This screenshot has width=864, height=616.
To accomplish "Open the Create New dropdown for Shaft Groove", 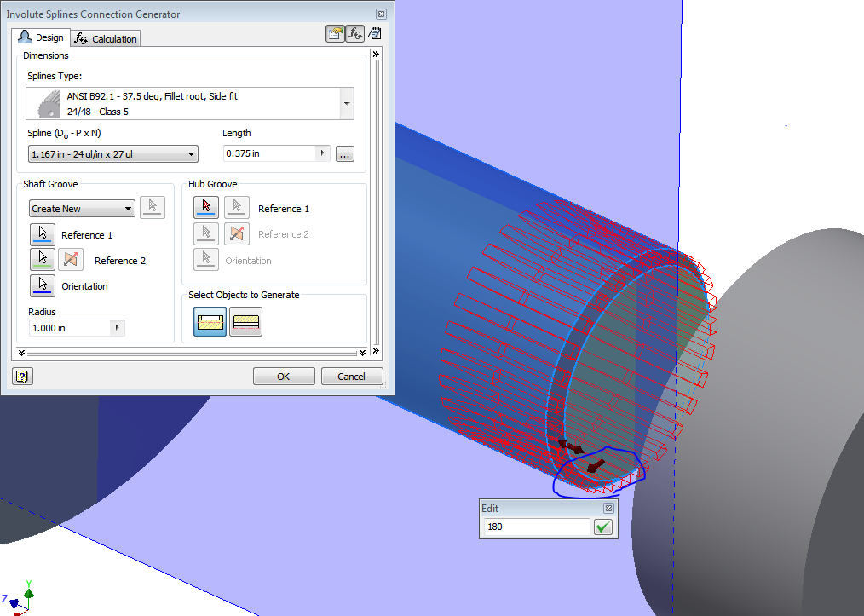I will [x=81, y=208].
